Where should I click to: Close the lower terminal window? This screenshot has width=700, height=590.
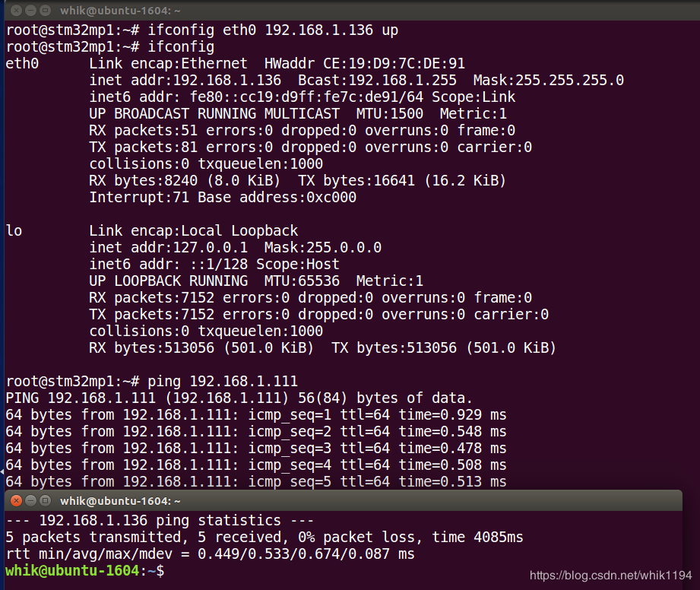16,501
